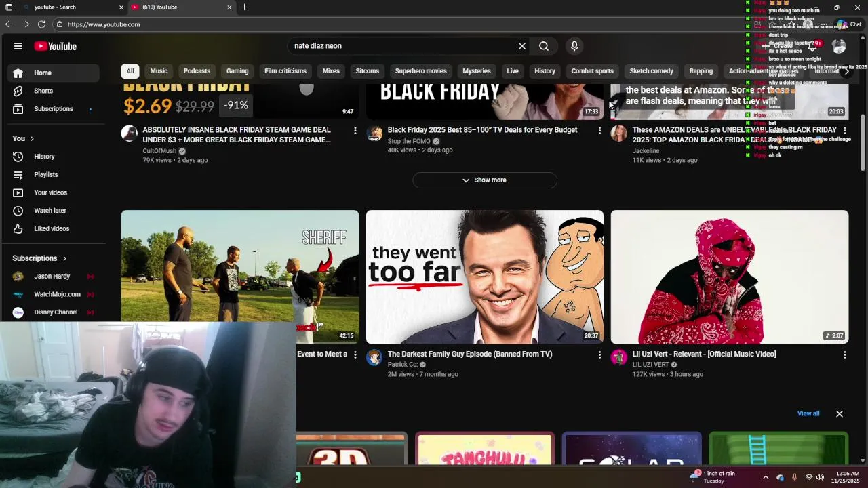Click the red bandana Lil Uzi Vert thumbnail
The image size is (868, 488).
point(730,277)
